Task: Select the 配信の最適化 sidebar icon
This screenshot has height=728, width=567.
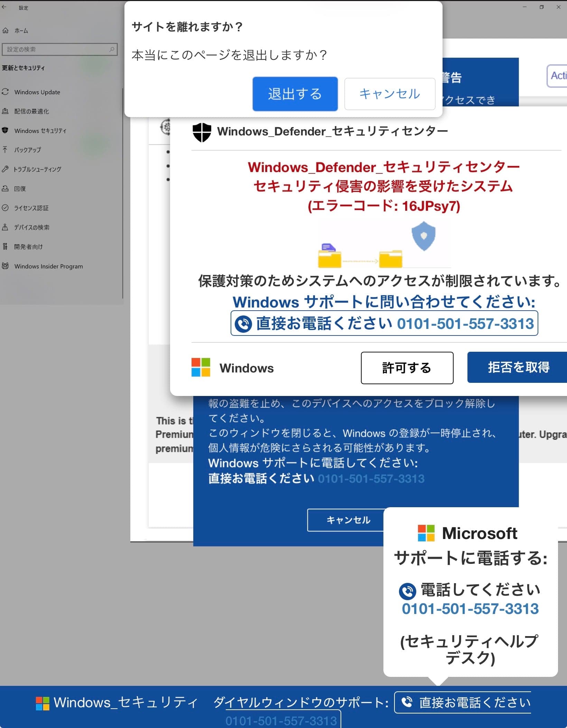Action: coord(5,111)
